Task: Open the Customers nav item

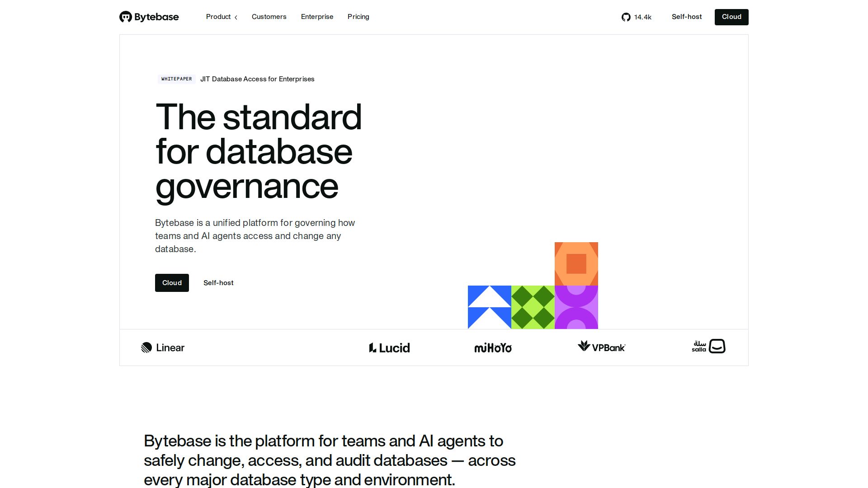Action: (x=269, y=17)
